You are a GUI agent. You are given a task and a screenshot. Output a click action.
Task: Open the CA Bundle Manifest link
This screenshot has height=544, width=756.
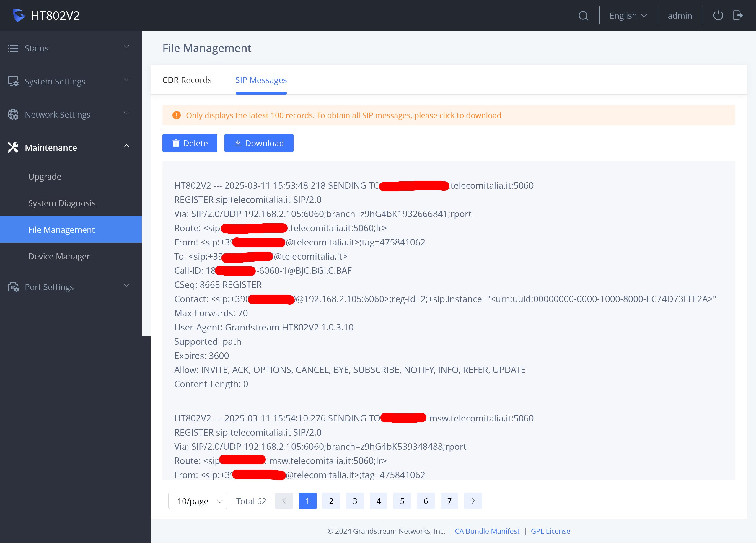pyautogui.click(x=487, y=531)
